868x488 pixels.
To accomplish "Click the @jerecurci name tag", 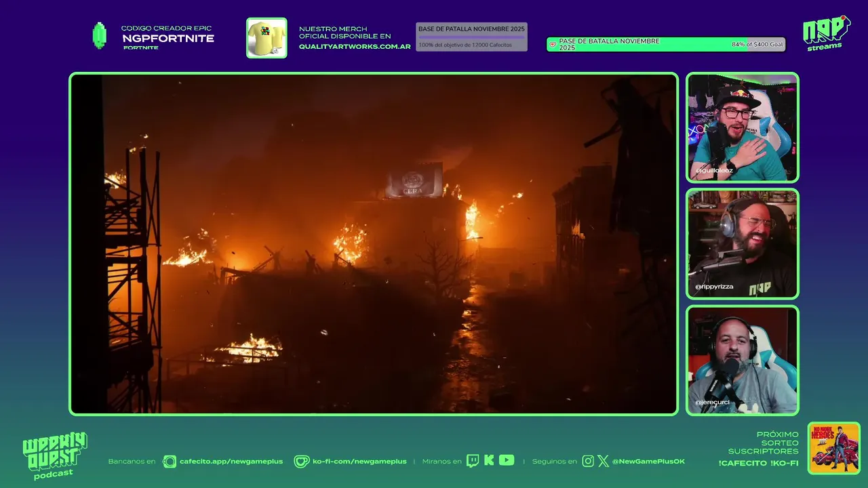I will (x=712, y=403).
